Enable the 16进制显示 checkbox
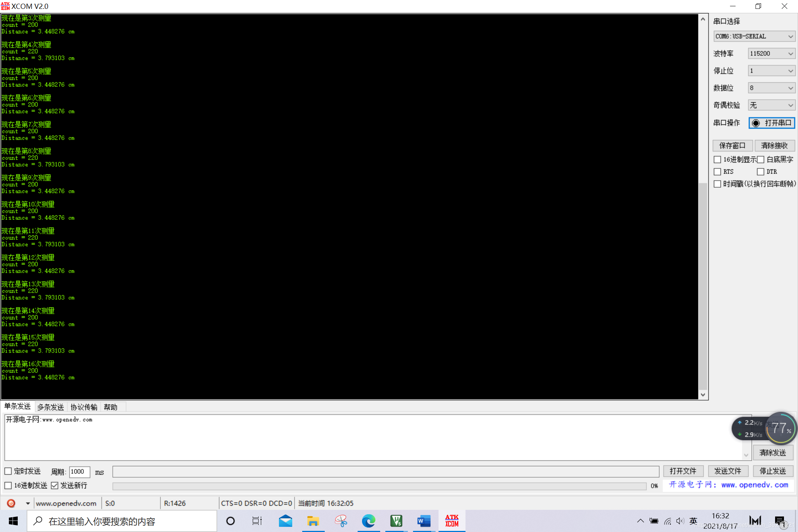 tap(717, 160)
